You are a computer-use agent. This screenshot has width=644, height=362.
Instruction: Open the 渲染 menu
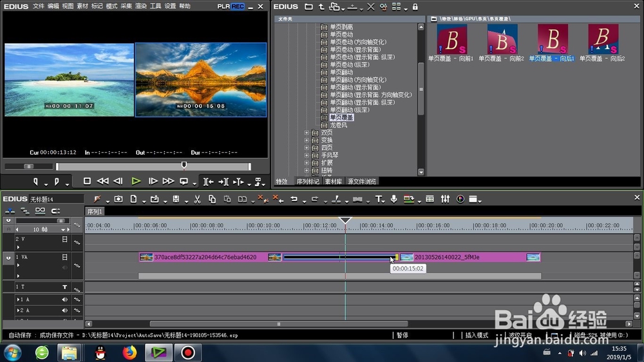click(141, 6)
